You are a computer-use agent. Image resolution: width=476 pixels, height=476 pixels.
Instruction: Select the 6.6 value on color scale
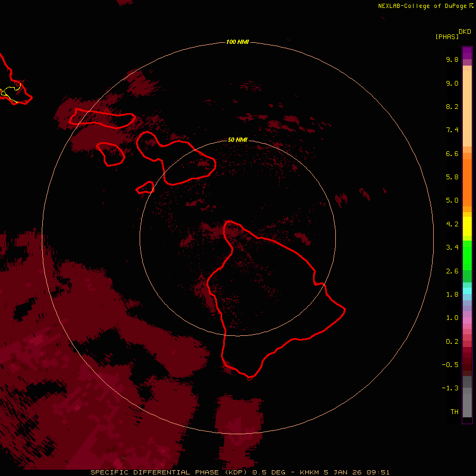coord(452,153)
